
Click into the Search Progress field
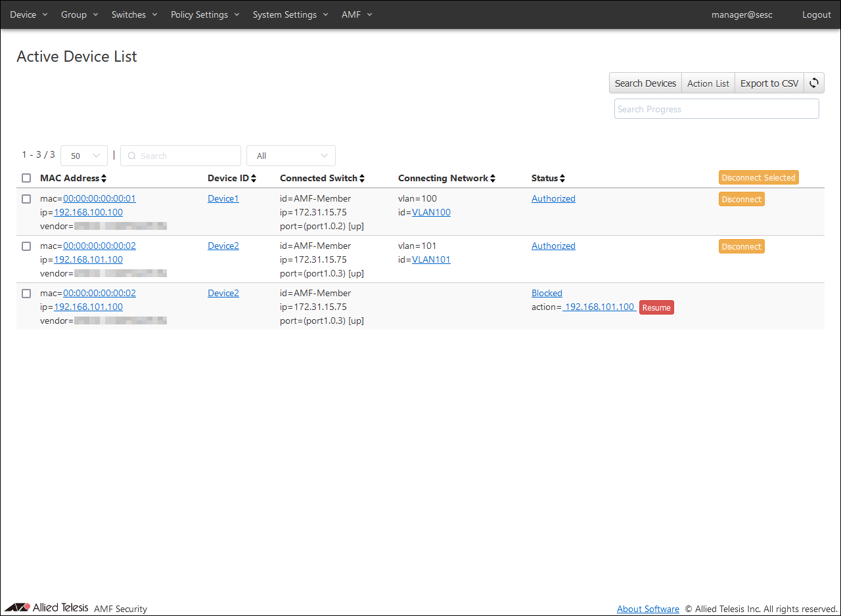(716, 109)
